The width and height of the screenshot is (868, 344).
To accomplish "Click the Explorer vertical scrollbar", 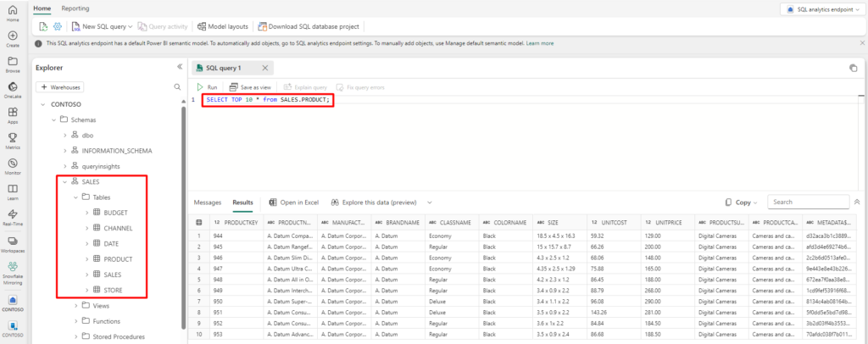I will 184,219.
